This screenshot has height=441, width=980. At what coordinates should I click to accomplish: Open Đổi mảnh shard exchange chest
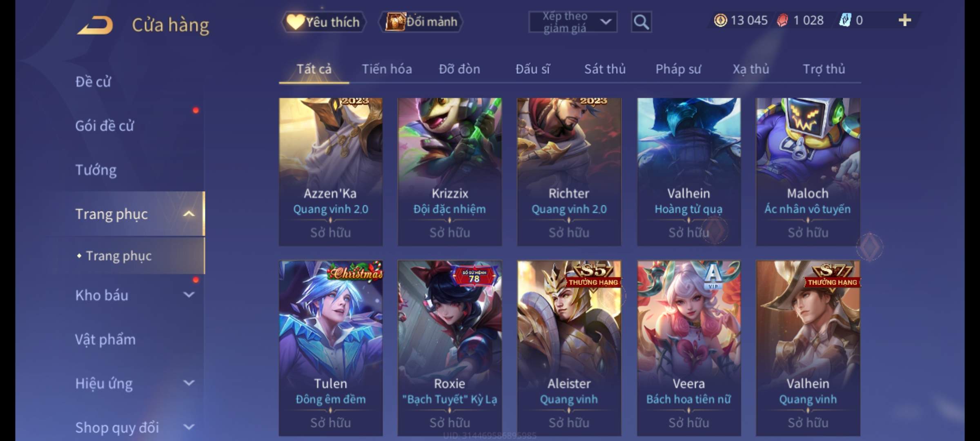tap(421, 22)
